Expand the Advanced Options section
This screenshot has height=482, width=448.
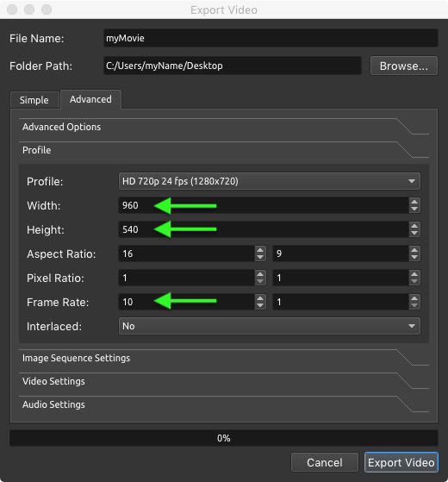pyautogui.click(x=224, y=127)
